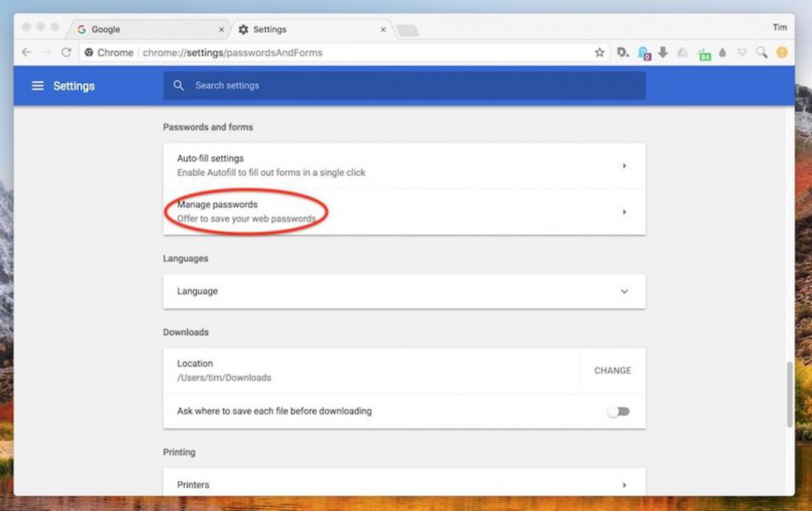The image size is (812, 511).
Task: Open the hamburger menu beside Settings
Action: (x=38, y=86)
